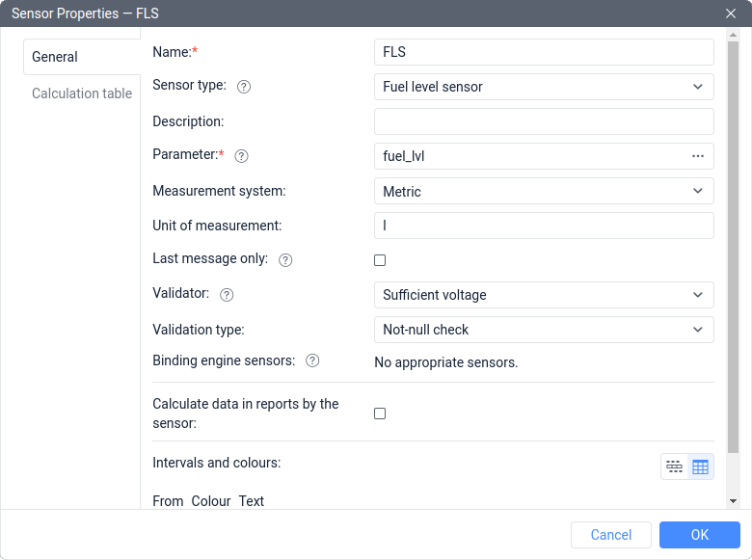Click the scroll down arrow of scrollbar
Viewport: 752px width, 560px height.
[x=733, y=501]
